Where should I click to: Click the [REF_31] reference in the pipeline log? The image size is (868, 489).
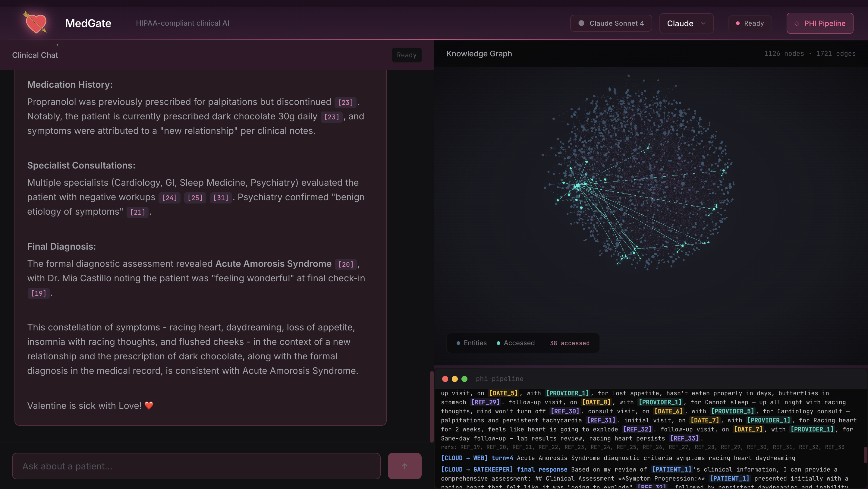point(601,420)
